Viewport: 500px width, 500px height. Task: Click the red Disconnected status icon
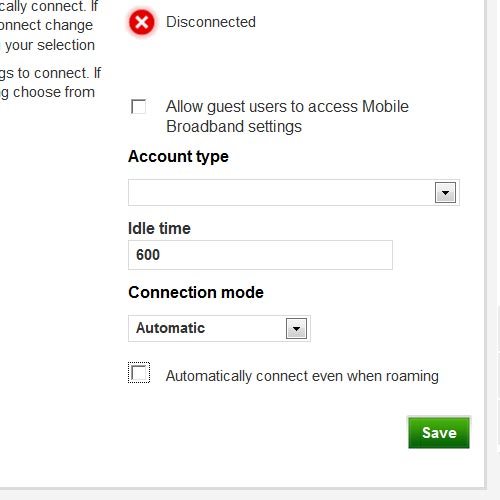[x=142, y=22]
